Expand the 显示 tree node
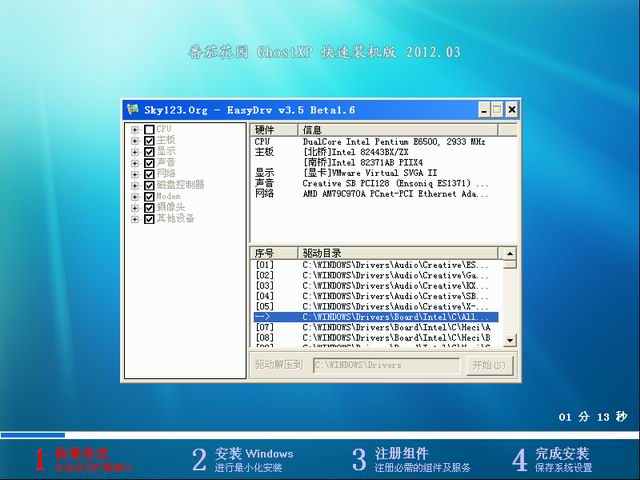640x480 pixels. [135, 152]
